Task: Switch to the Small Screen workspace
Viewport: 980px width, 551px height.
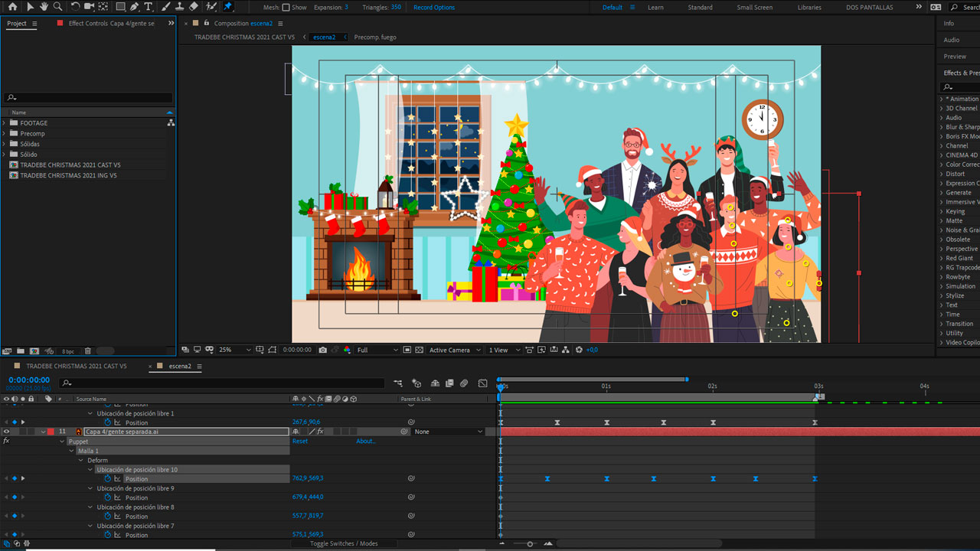Action: pos(754,8)
